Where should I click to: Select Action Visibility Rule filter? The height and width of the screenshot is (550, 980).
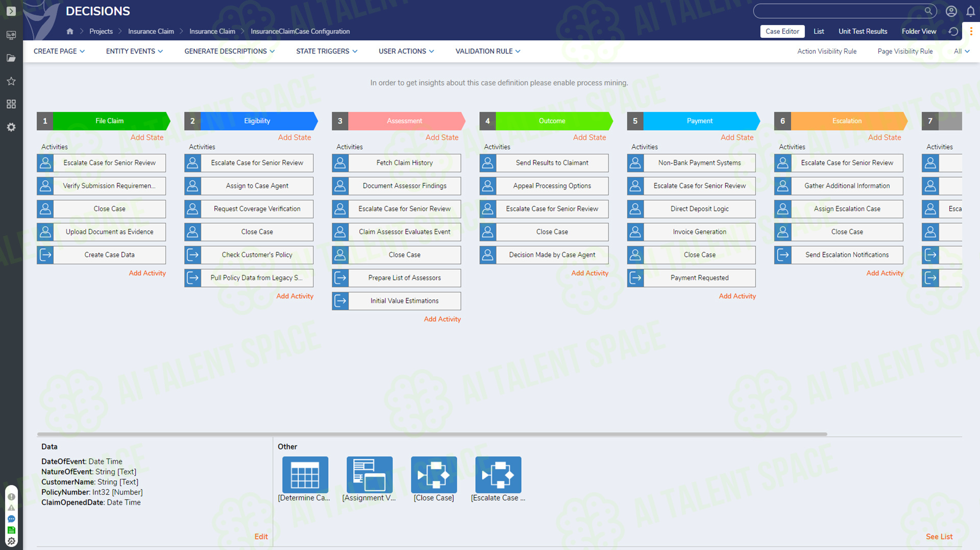827,52
